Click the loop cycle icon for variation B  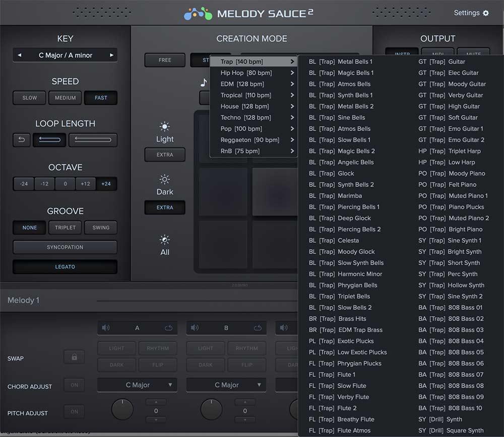258,328
